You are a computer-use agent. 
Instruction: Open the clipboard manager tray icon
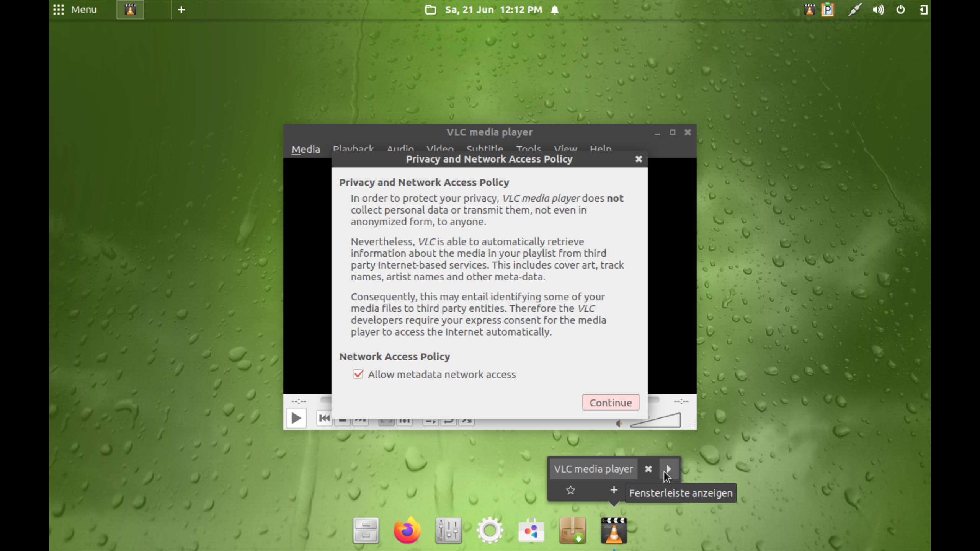pyautogui.click(x=828, y=10)
